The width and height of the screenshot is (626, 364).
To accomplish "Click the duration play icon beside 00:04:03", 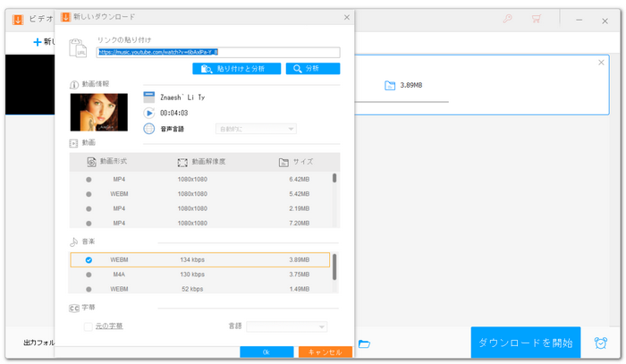I will 149,113.
